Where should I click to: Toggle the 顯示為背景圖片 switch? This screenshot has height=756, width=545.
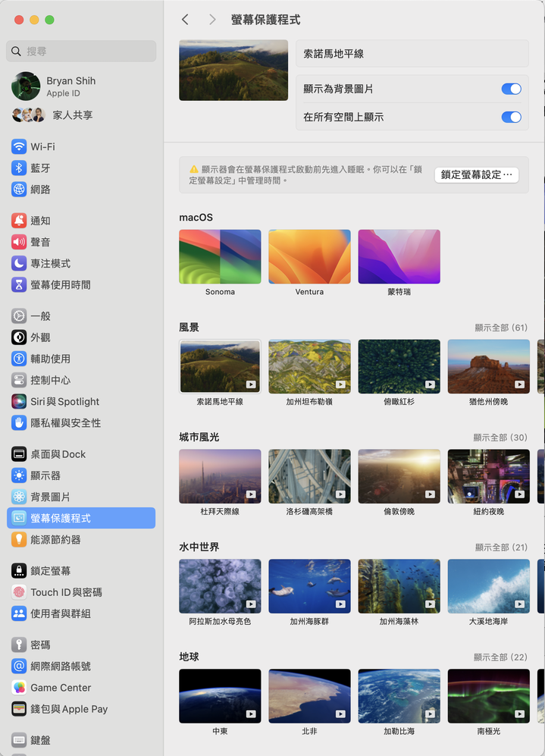[511, 89]
